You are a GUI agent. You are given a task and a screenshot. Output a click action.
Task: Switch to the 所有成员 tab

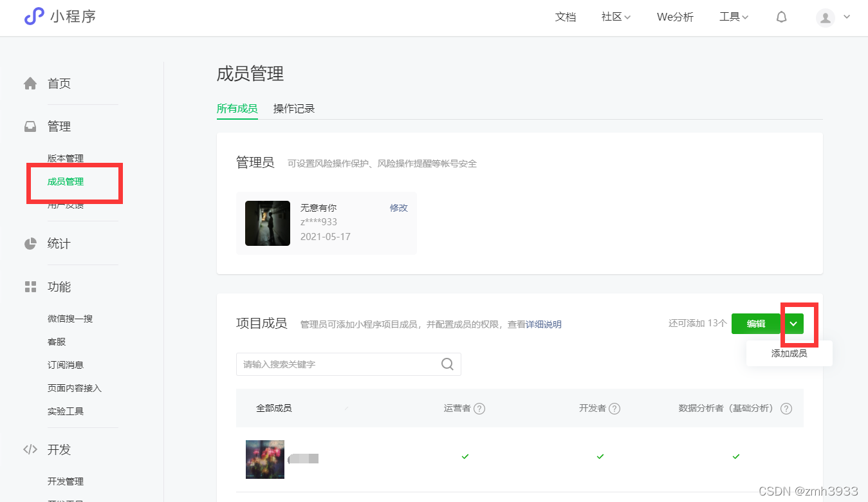tap(237, 109)
